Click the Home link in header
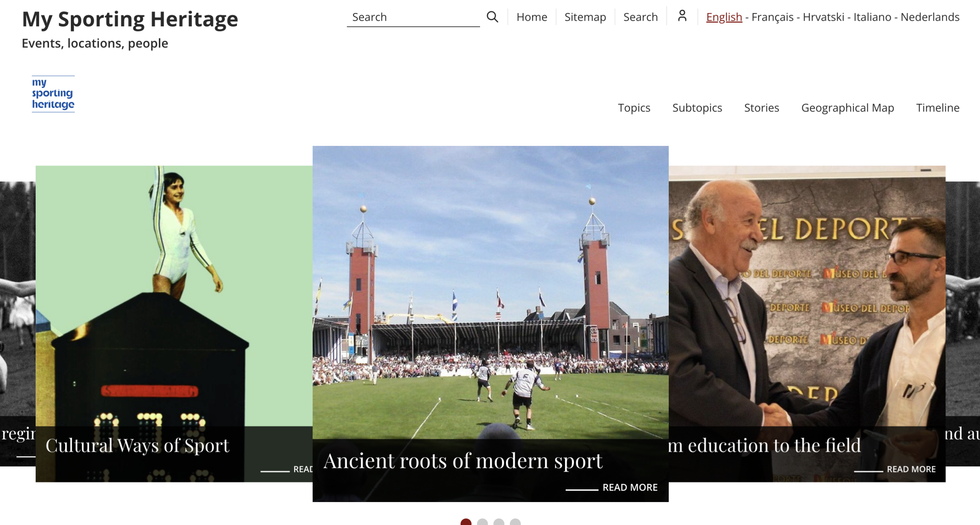 (532, 17)
